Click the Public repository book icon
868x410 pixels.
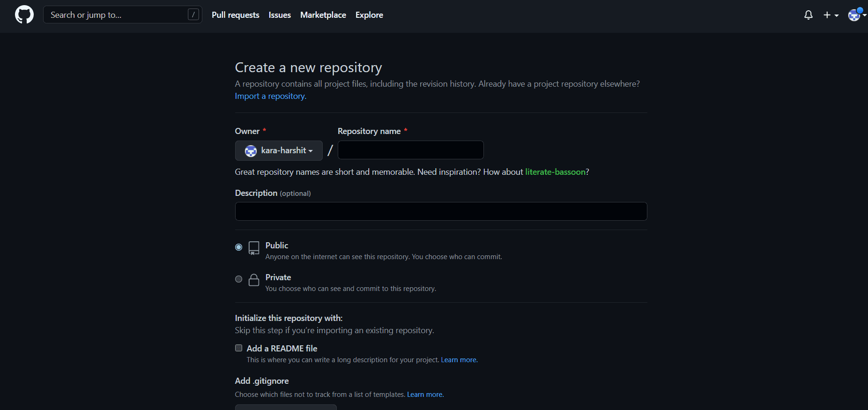click(254, 248)
